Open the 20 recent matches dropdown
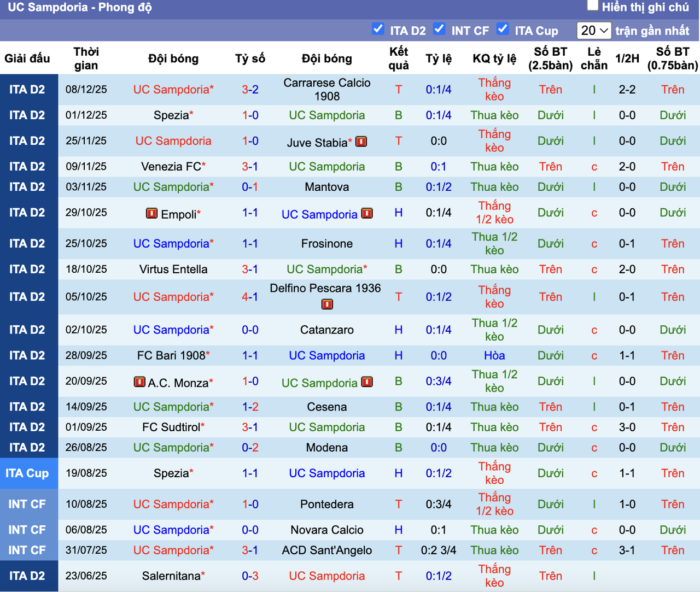This screenshot has height=592, width=700. [594, 31]
